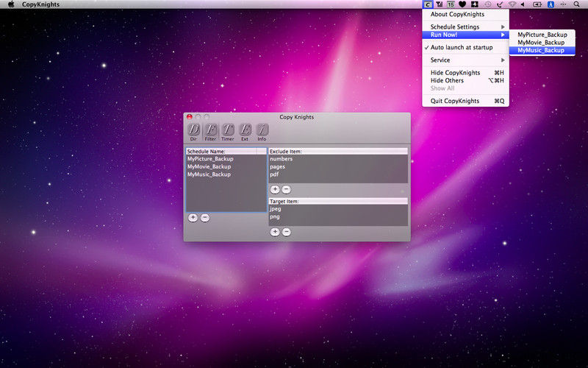This screenshot has width=588, height=368.
Task: Open the Timer toolbar icon
Action: tap(228, 132)
